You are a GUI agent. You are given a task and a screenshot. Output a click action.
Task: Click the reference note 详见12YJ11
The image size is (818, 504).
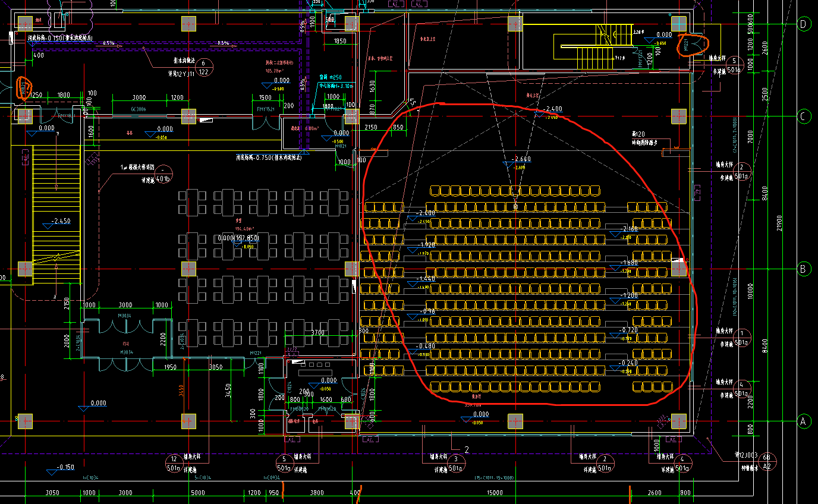181,74
